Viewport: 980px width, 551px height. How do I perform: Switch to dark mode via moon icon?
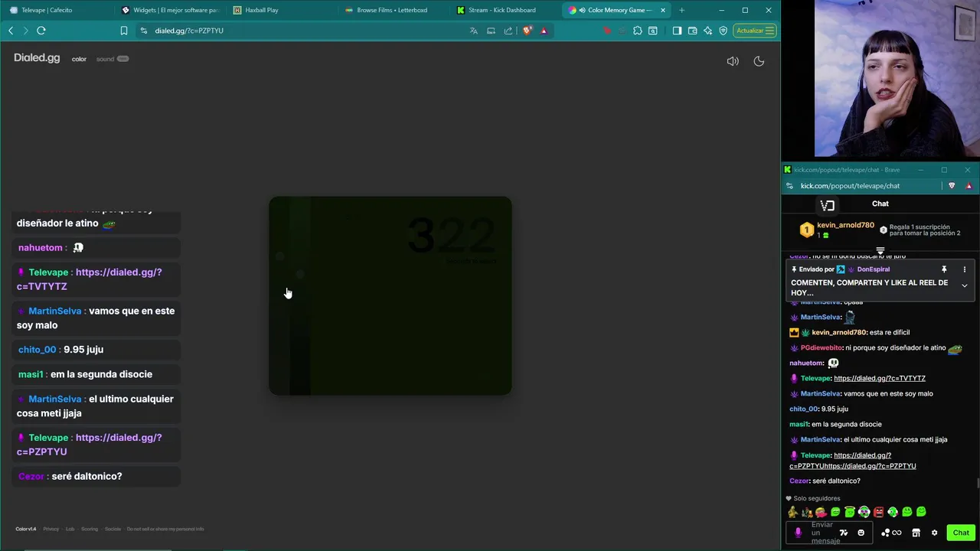tap(759, 61)
